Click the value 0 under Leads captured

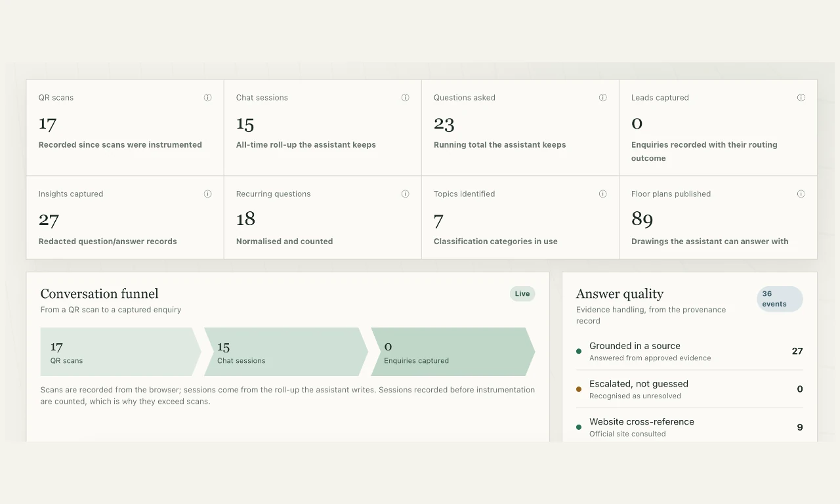click(637, 123)
